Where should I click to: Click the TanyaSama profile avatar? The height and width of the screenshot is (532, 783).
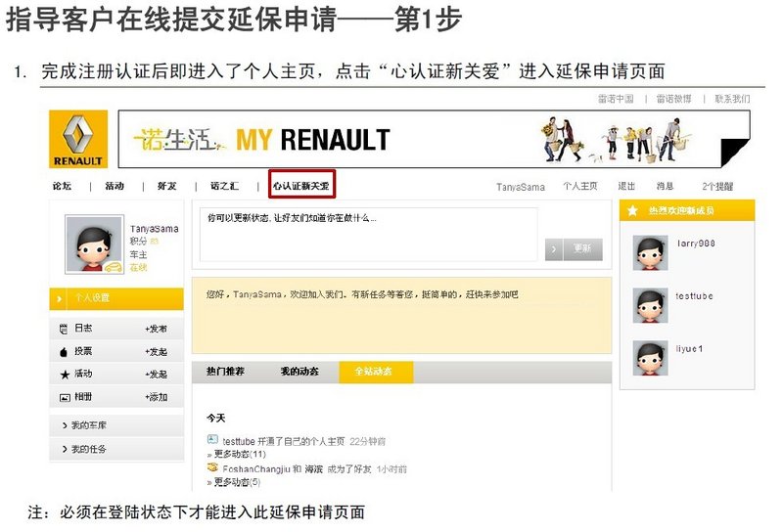(x=94, y=244)
